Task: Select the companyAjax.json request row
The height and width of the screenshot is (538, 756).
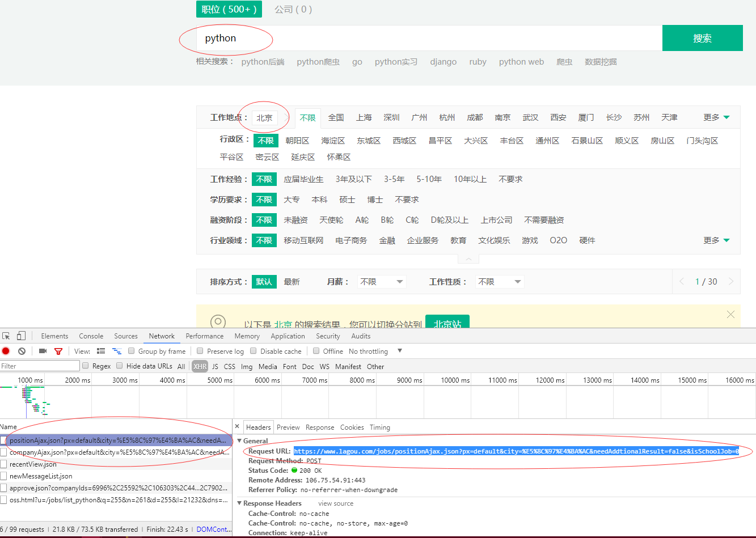Action: tap(116, 452)
